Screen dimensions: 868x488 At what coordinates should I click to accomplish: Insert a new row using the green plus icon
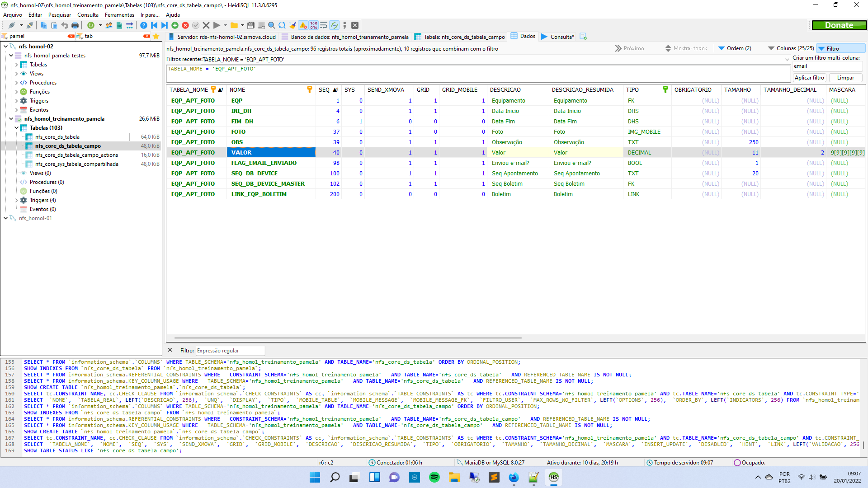(x=175, y=25)
